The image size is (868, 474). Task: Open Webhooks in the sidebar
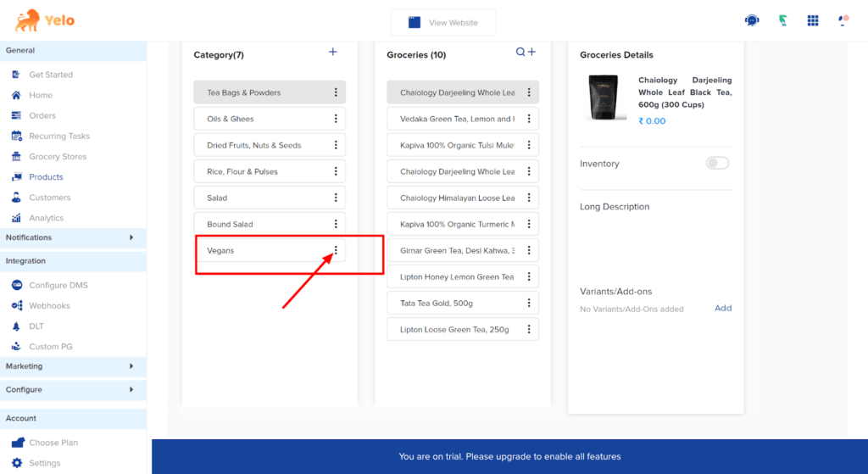(49, 305)
